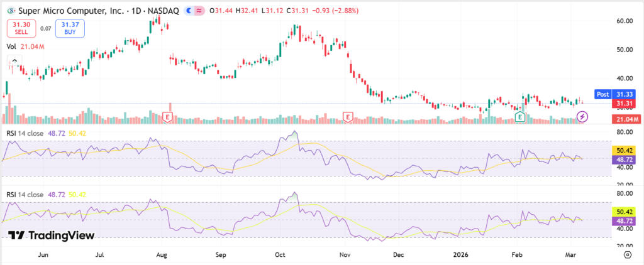Click the Oct label on the time axis

280,254
